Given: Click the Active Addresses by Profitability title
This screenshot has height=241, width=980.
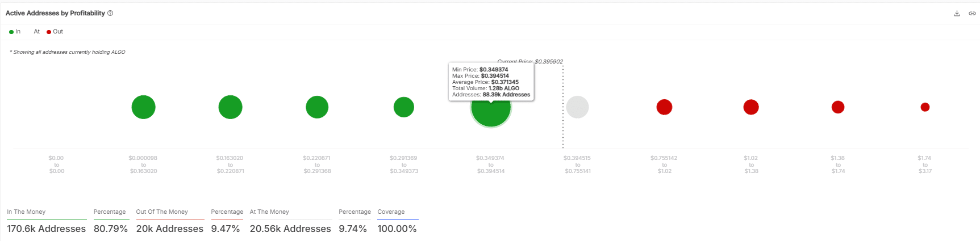Looking at the screenshot, I should 55,13.
